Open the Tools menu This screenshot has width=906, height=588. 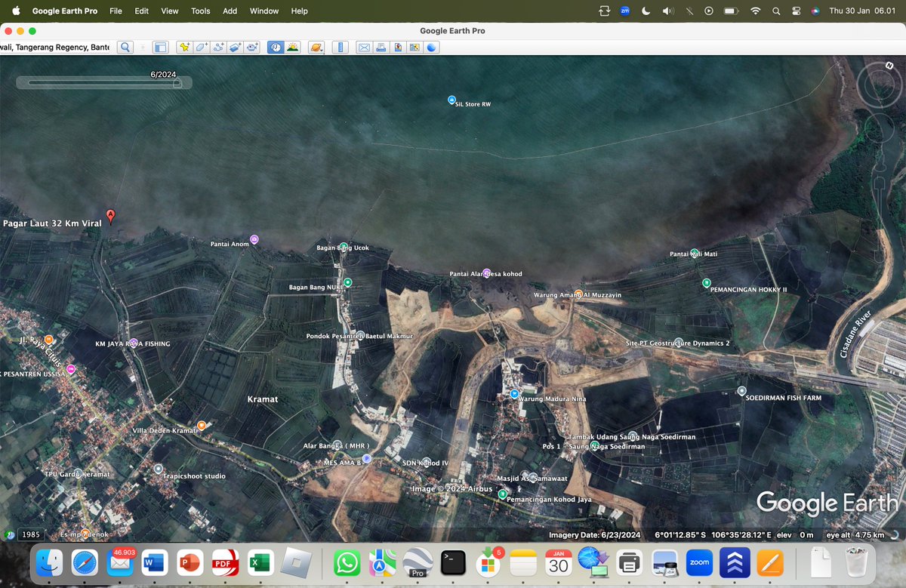tap(201, 11)
